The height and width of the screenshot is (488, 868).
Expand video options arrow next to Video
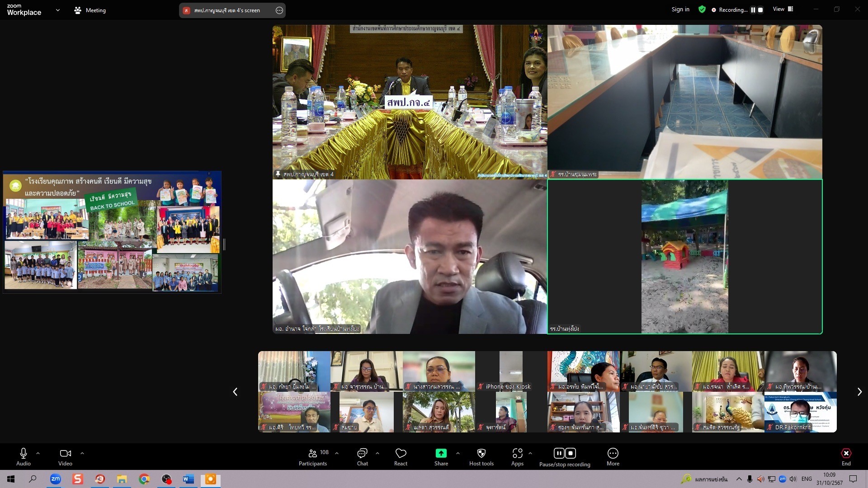click(82, 453)
